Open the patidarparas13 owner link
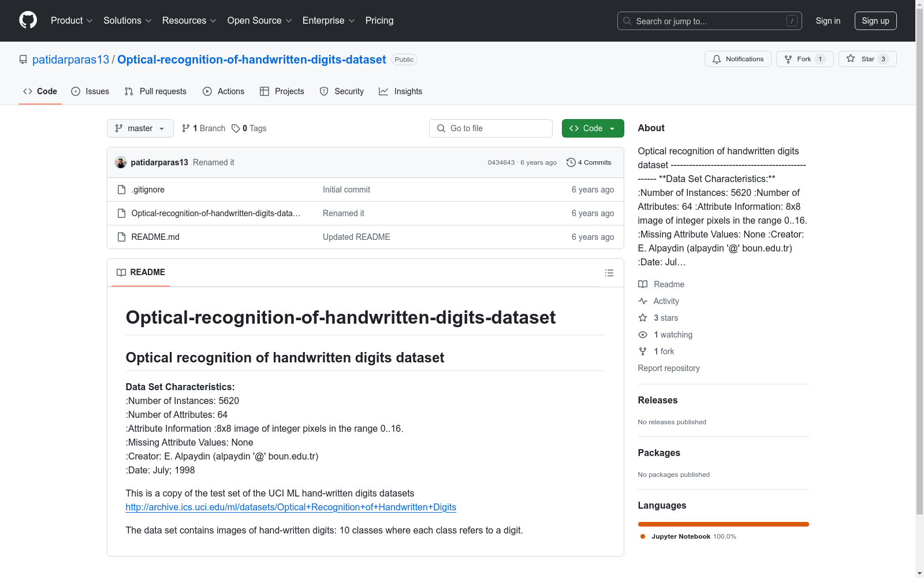This screenshot has width=924, height=578. [70, 60]
